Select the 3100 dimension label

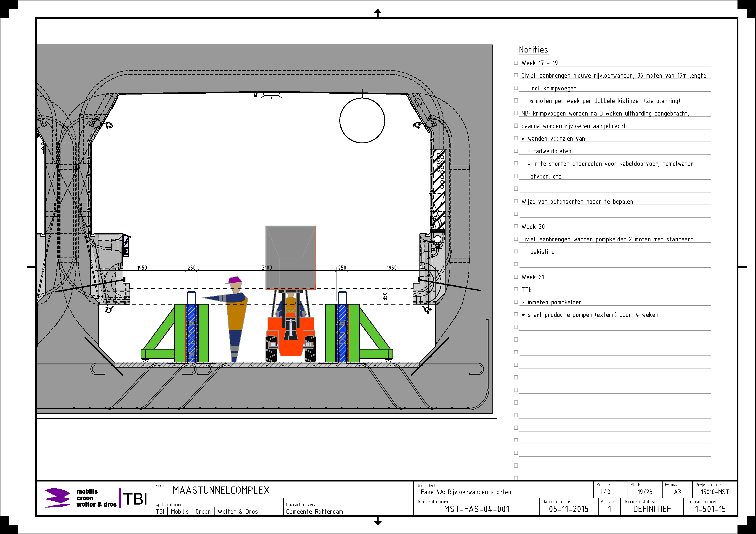tap(267, 268)
